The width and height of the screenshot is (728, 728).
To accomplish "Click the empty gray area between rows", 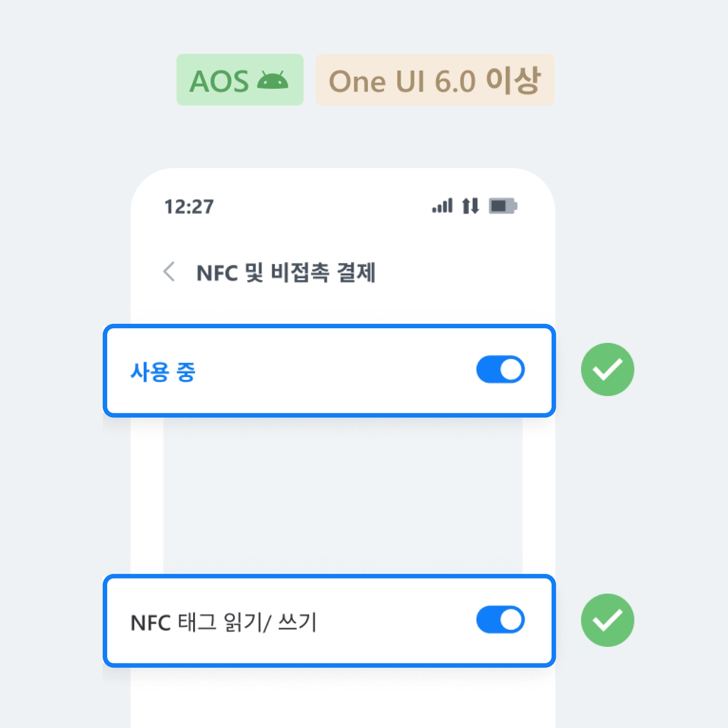I will (x=342, y=495).
